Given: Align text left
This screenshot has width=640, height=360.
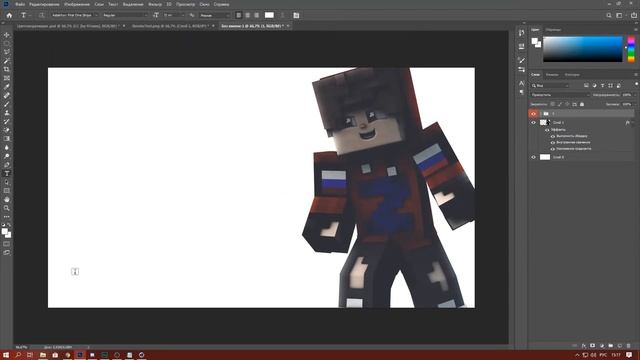Looking at the screenshot, I should point(239,16).
